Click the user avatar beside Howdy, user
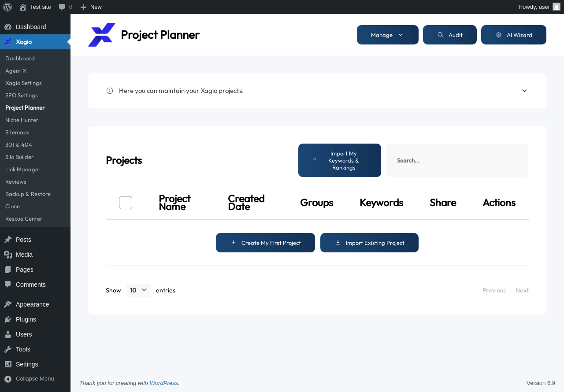This screenshot has height=392, width=564. coord(557,7)
